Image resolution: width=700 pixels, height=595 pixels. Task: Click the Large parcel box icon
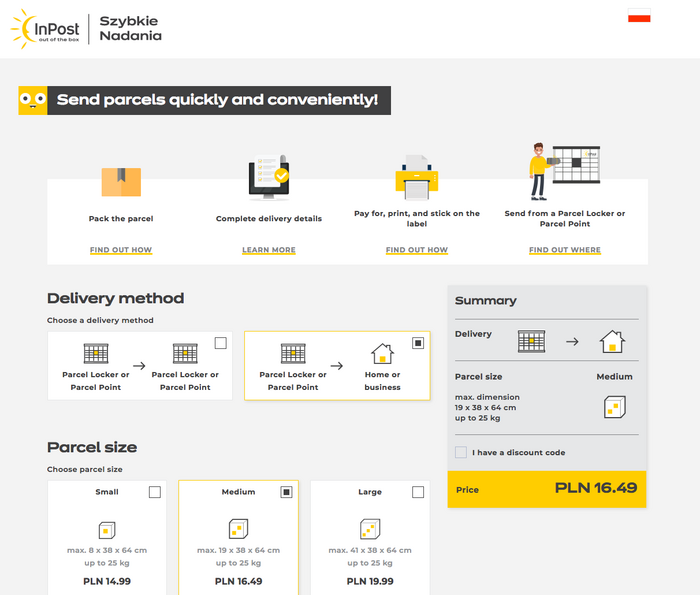370,529
